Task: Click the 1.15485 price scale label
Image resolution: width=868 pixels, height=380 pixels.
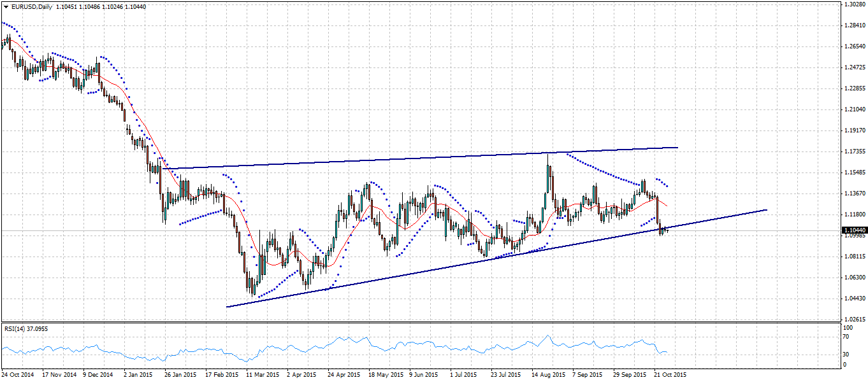Action: [x=854, y=172]
